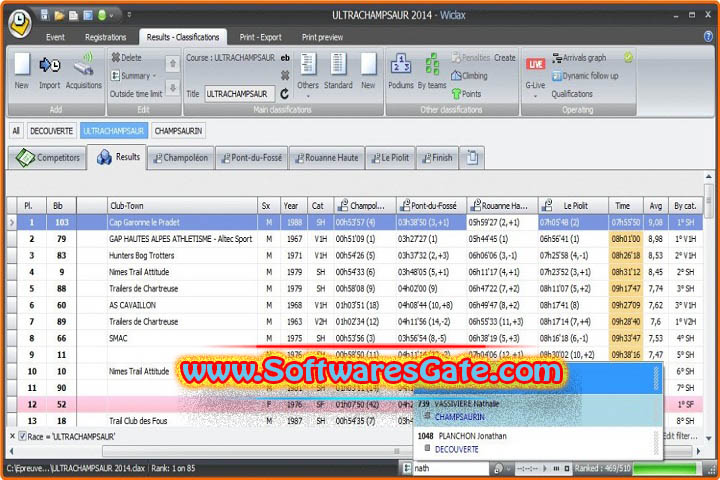720x480 pixels.
Task: Select the Competitors tab
Action: point(47,158)
